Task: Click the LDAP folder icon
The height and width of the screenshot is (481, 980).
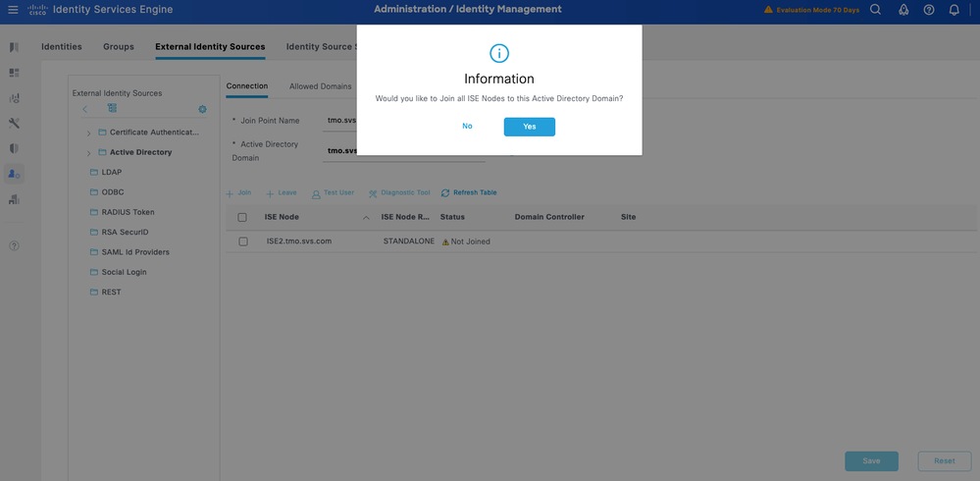Action: tap(94, 172)
